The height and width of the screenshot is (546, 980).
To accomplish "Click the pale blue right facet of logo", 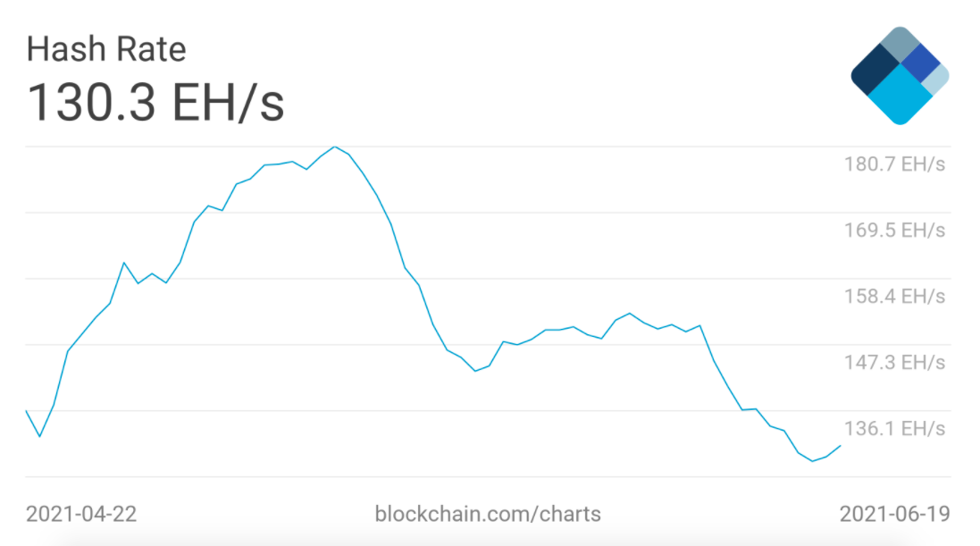I will pos(937,79).
